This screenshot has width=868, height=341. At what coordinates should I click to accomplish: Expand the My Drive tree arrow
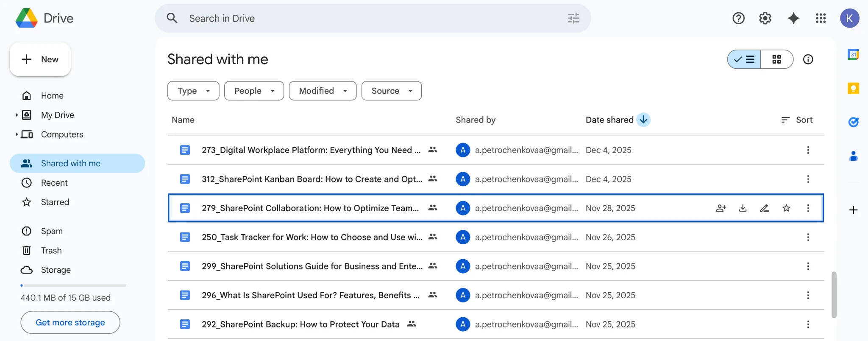(17, 115)
